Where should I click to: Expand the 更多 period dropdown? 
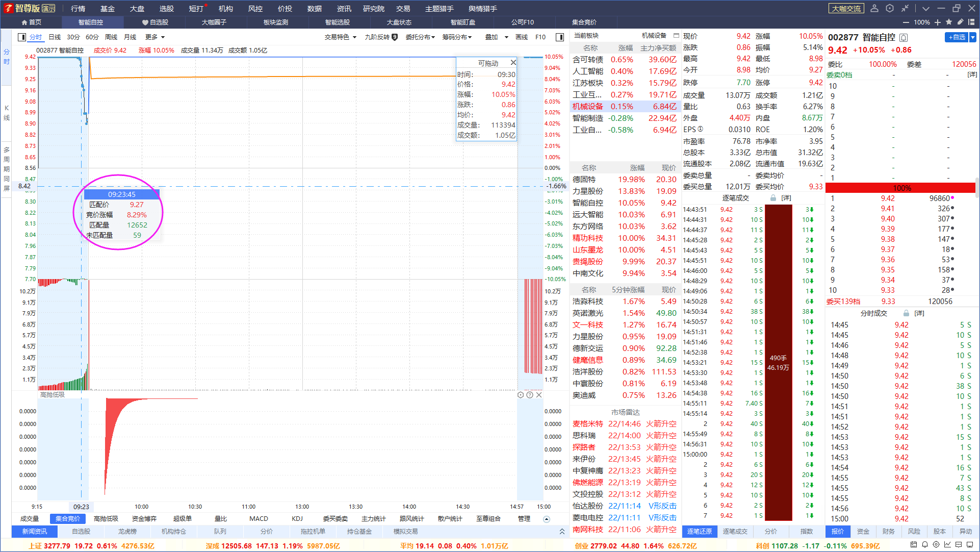pos(155,37)
